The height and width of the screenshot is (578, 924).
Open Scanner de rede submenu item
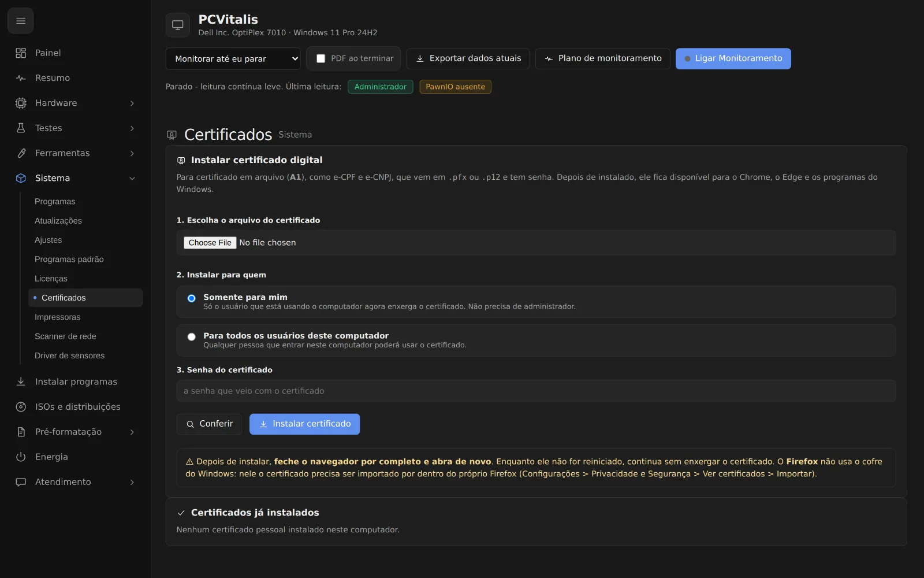click(85, 336)
